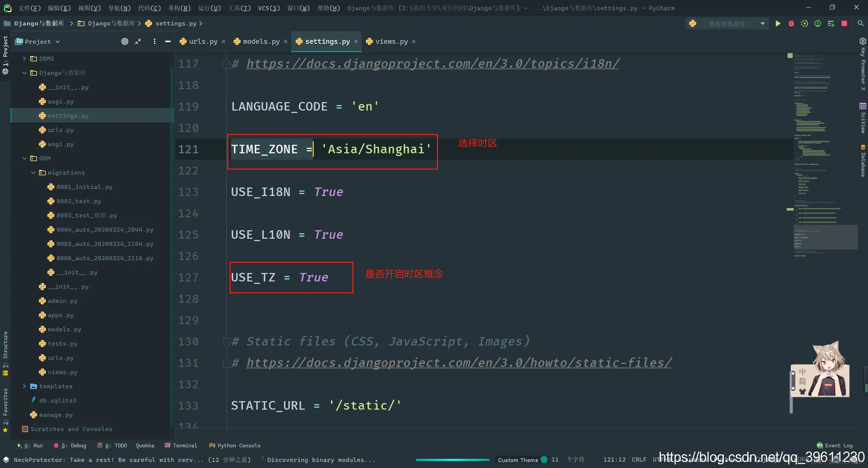Hide Project panel with minus icon
868x468 pixels.
[168, 41]
